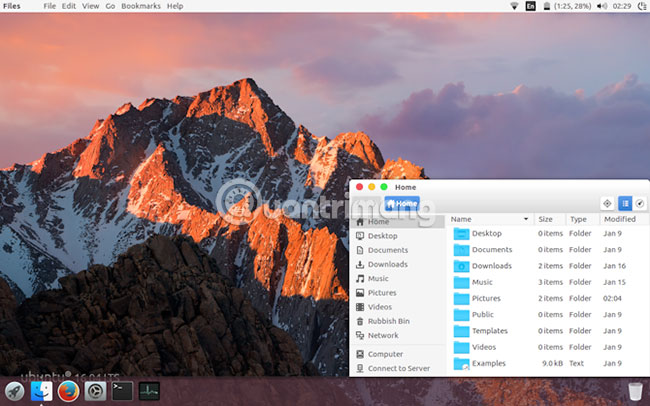Open the volume sound indicator

tap(602, 6)
